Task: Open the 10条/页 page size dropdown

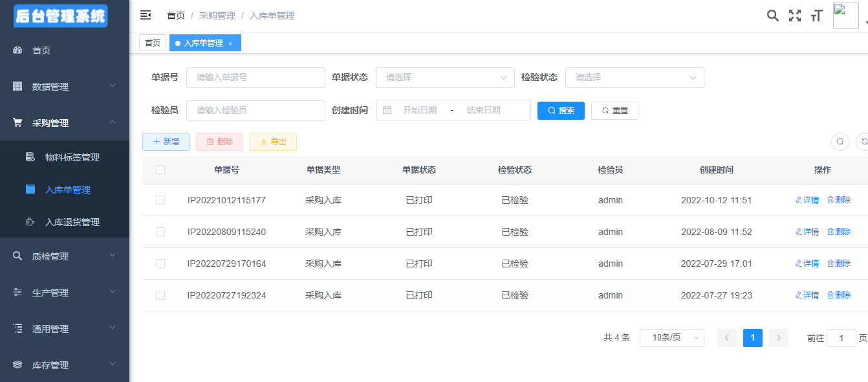Action: [x=671, y=337]
